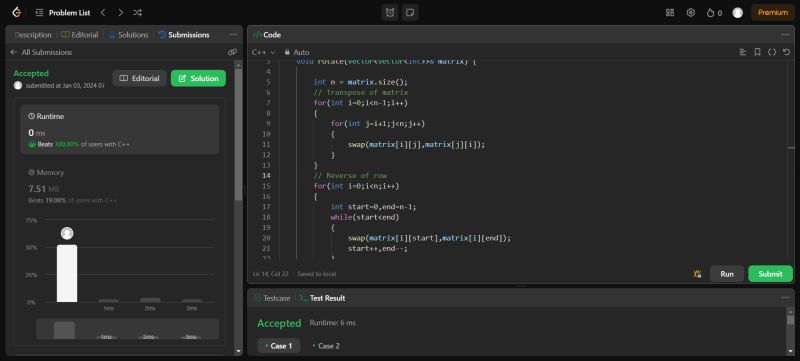Viewport: 800px width, 361px height.
Task: Click the runtime distribution range slider
Action: tap(128, 329)
